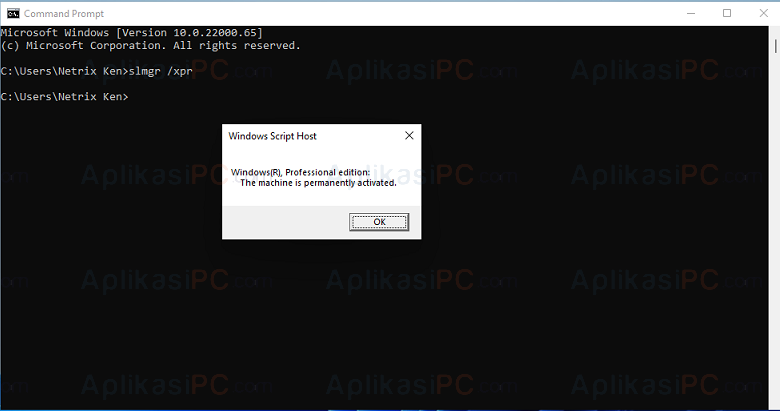Click OK in the Windows Script Host dialog

tap(379, 222)
